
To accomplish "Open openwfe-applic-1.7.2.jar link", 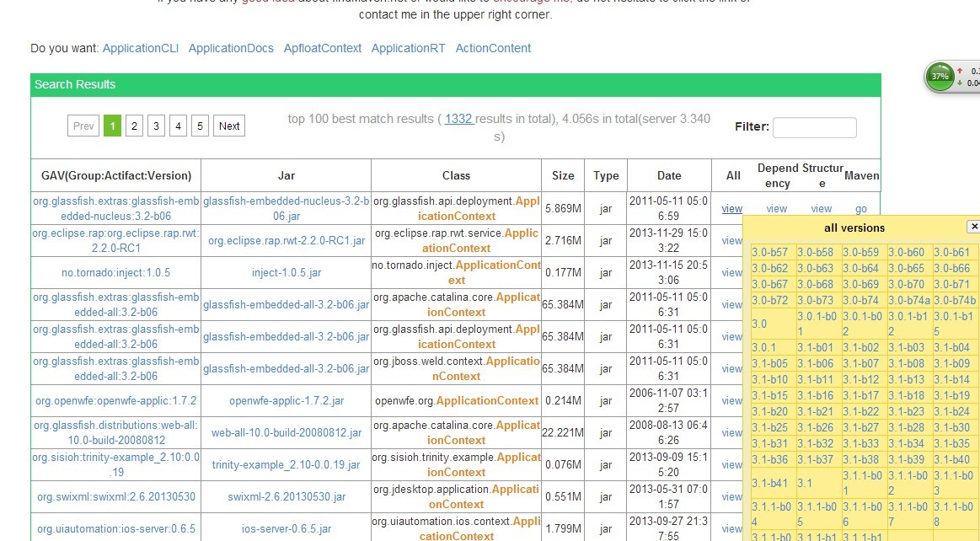I will (287, 400).
